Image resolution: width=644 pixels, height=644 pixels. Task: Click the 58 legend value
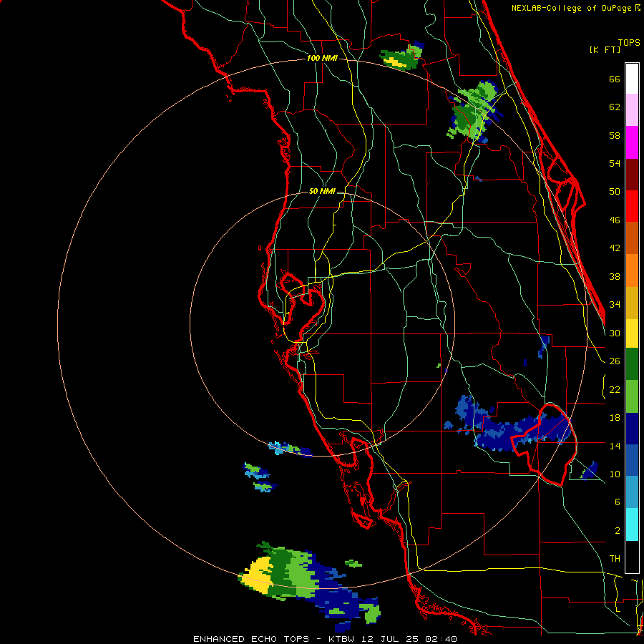coord(615,135)
